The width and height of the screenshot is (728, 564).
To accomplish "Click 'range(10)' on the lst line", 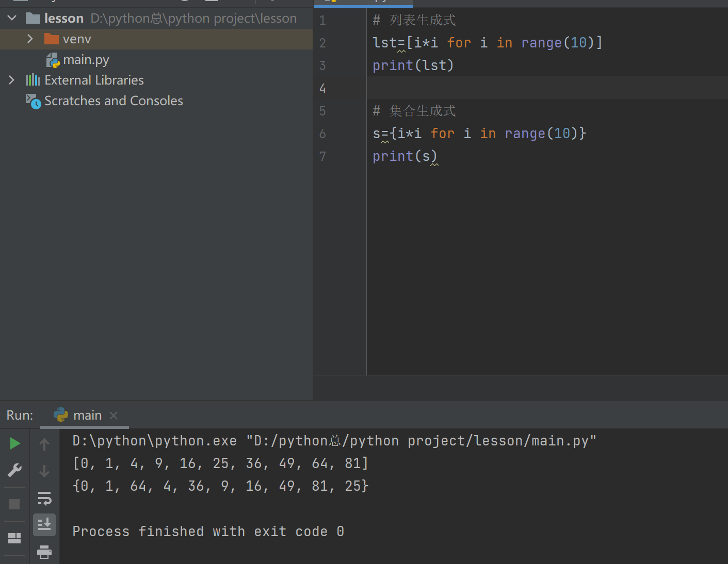I will pyautogui.click(x=557, y=43).
